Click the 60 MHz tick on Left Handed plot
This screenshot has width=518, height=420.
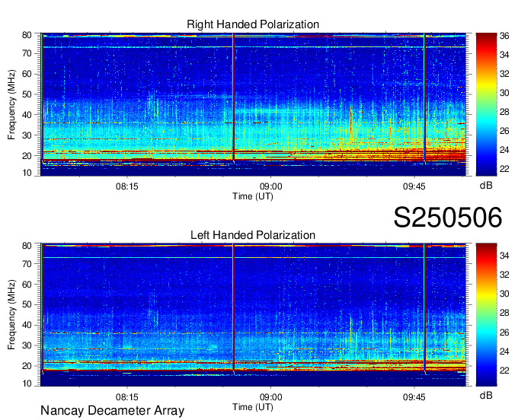27,285
